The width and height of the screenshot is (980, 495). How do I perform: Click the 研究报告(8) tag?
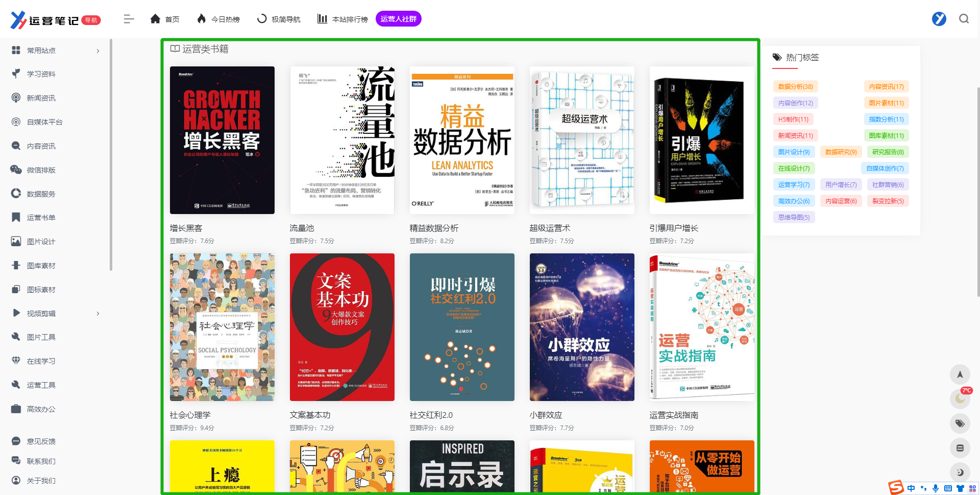pos(888,152)
